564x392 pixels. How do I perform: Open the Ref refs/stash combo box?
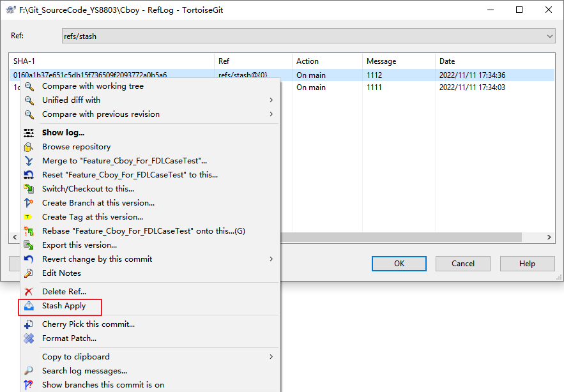pos(309,36)
